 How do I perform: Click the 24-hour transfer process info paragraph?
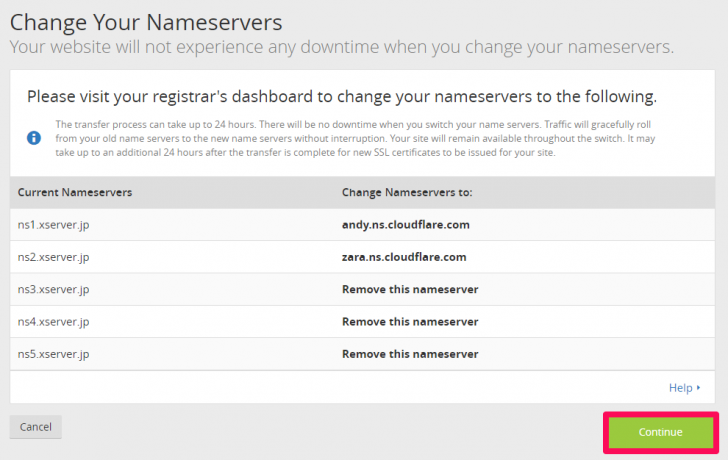355,138
